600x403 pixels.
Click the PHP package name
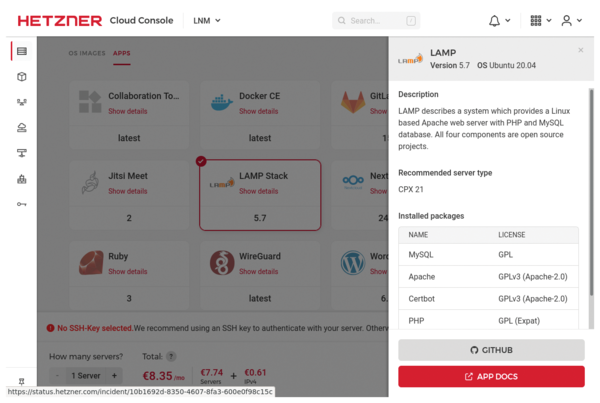[416, 321]
